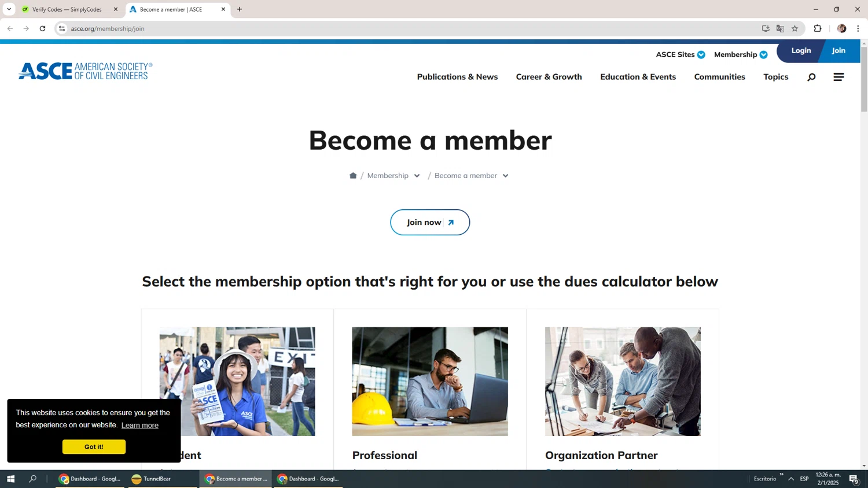Viewport: 868px width, 488px height.
Task: Click browser forward arrow
Action: coord(26,28)
